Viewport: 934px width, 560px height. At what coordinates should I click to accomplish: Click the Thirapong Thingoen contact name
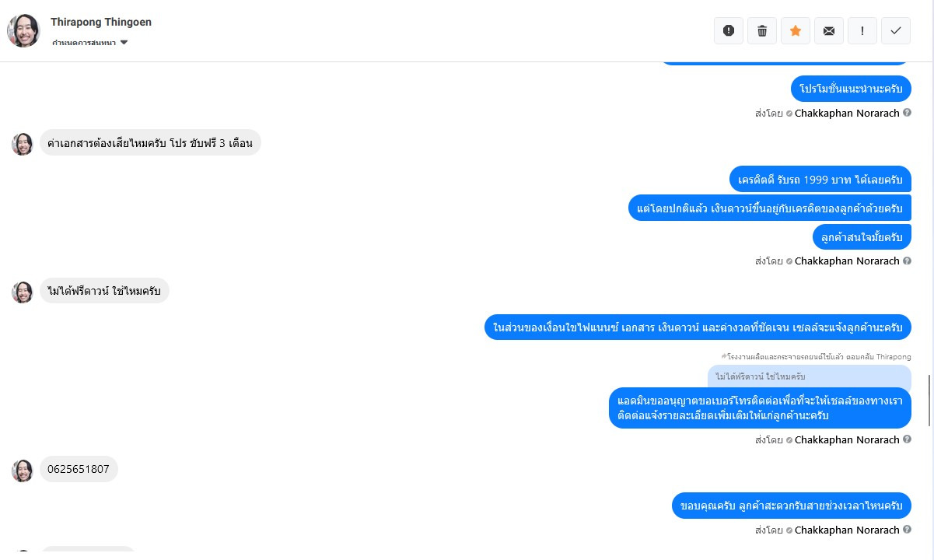coord(101,22)
